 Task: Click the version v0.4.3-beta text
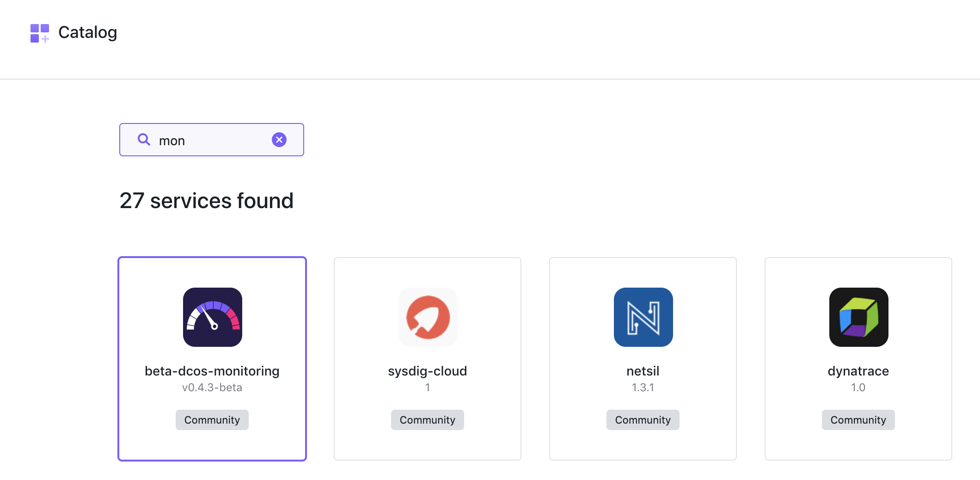[212, 388]
